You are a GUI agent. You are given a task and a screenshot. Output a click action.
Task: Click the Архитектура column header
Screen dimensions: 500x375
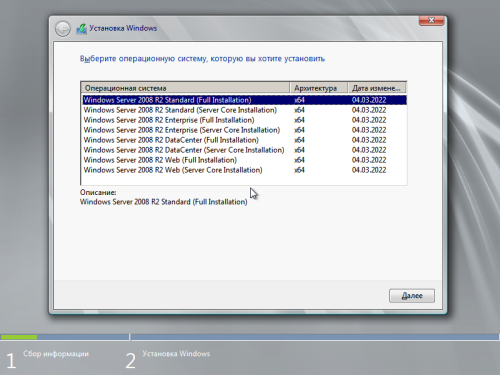coord(319,88)
